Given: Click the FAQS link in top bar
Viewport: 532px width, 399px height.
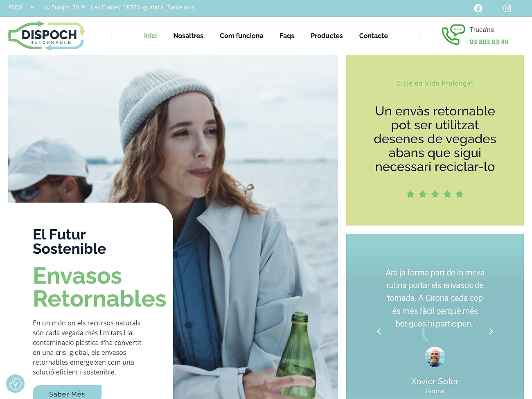Looking at the screenshot, I should (15, 7).
